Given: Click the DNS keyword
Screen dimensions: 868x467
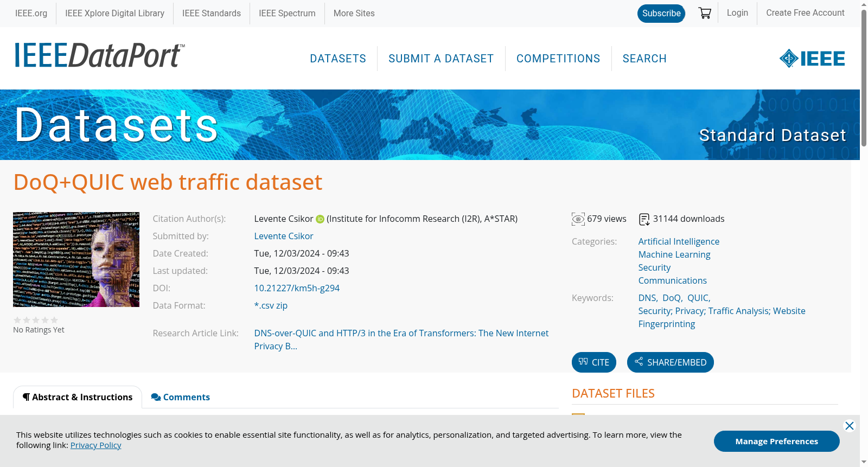Looking at the screenshot, I should 647,298.
